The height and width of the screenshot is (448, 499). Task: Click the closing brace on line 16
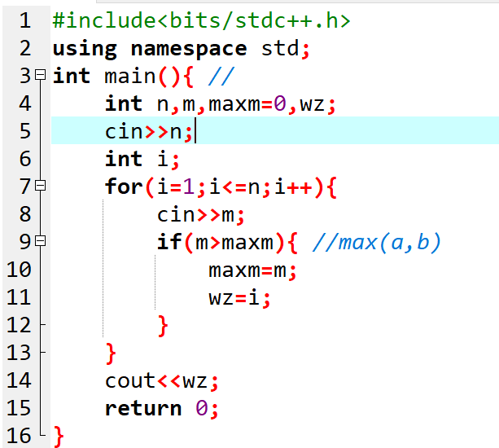tap(59, 437)
